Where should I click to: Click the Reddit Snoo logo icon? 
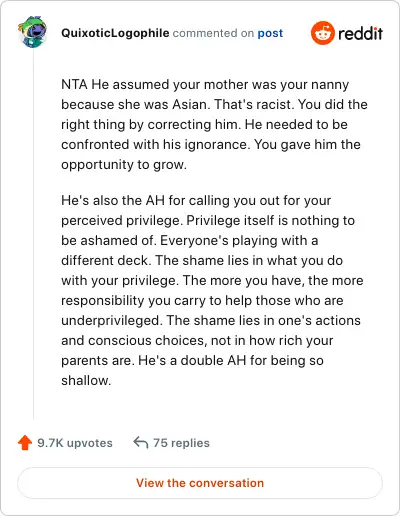(322, 33)
